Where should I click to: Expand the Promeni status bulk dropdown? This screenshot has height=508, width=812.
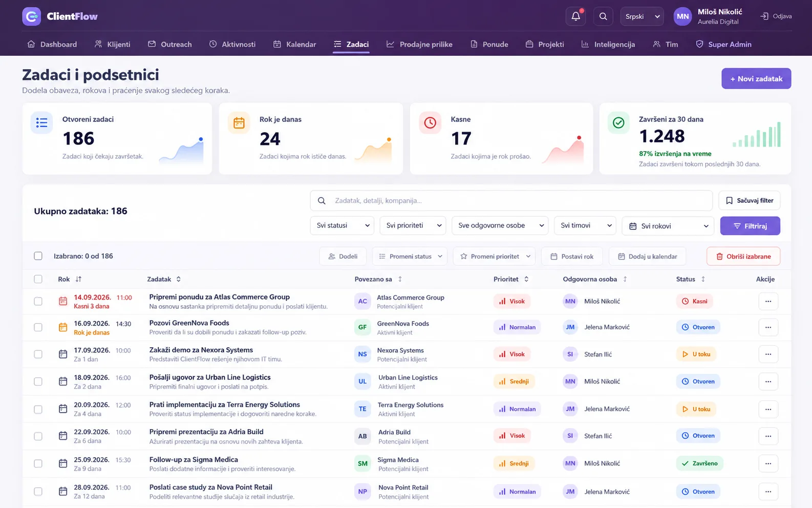410,256
